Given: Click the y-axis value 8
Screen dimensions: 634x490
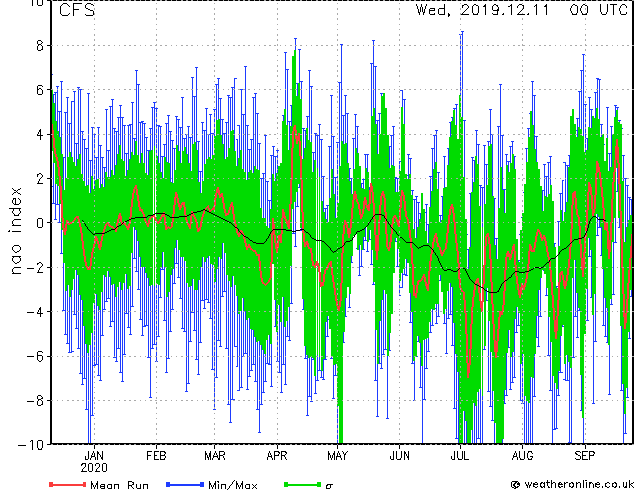Looking at the screenshot, I should click(x=40, y=46).
